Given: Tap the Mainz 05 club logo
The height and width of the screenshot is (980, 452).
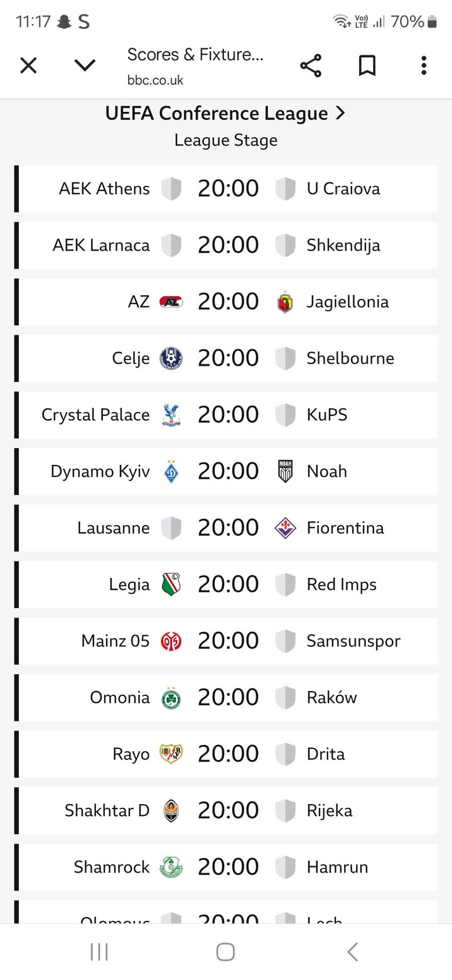Looking at the screenshot, I should (171, 641).
